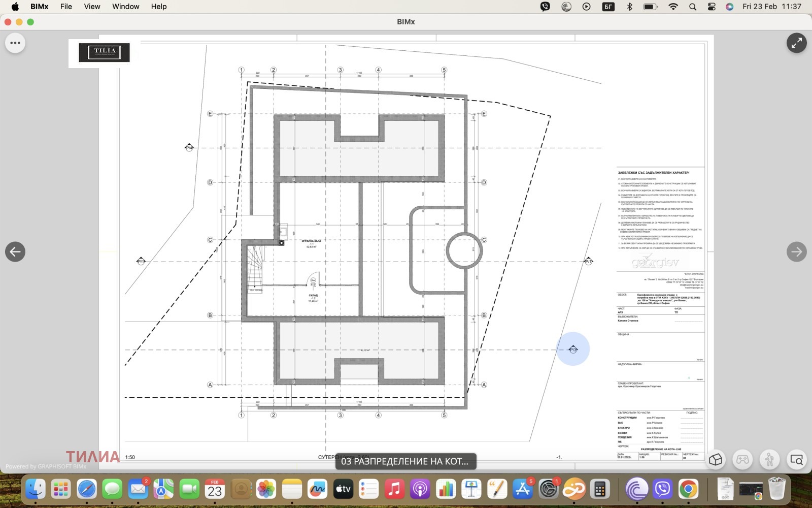Open the layout search magnifier icon
812x508 pixels.
(x=796, y=460)
